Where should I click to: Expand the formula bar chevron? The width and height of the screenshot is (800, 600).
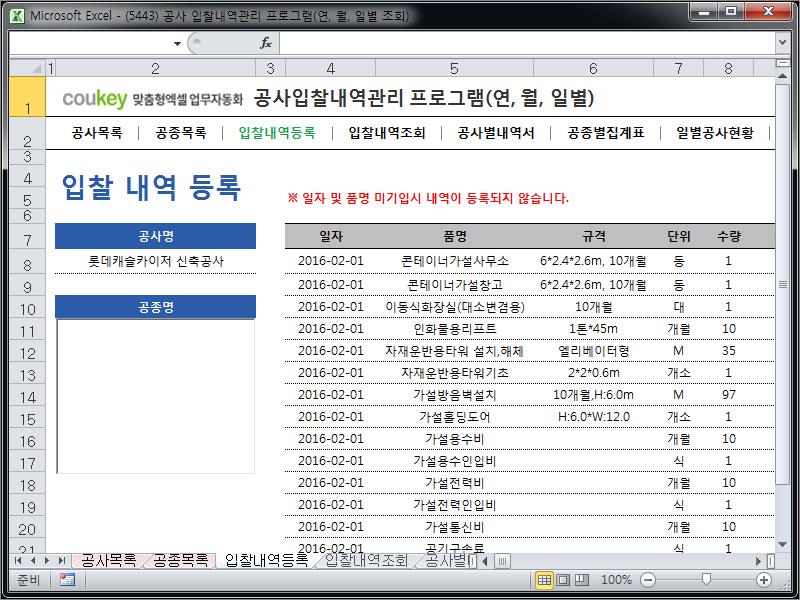click(x=782, y=43)
